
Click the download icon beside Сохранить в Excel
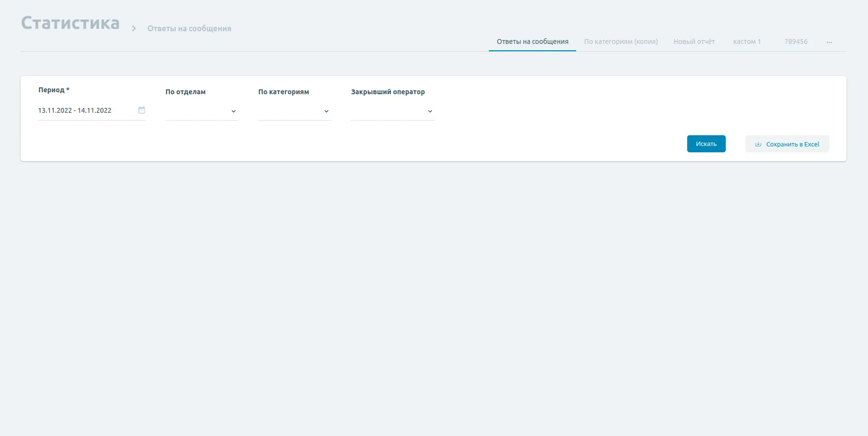click(758, 144)
